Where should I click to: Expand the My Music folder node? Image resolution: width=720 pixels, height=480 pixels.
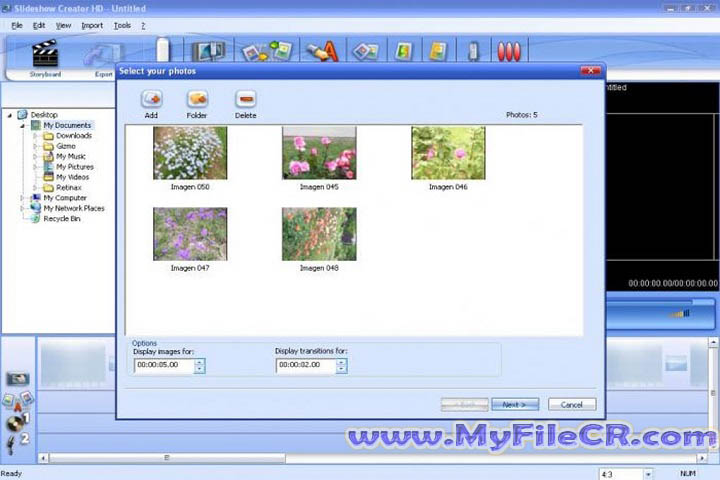point(35,157)
